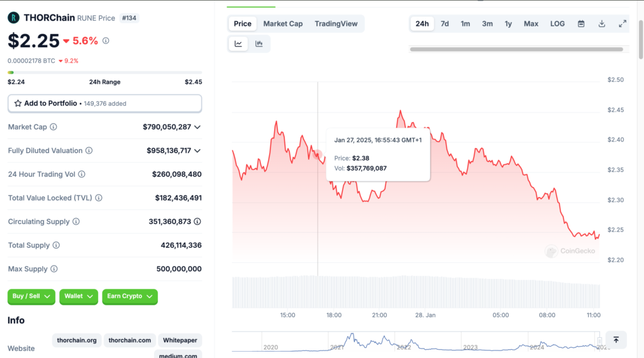644x358 pixels.
Task: Open the calendar date range picker
Action: click(x=581, y=24)
